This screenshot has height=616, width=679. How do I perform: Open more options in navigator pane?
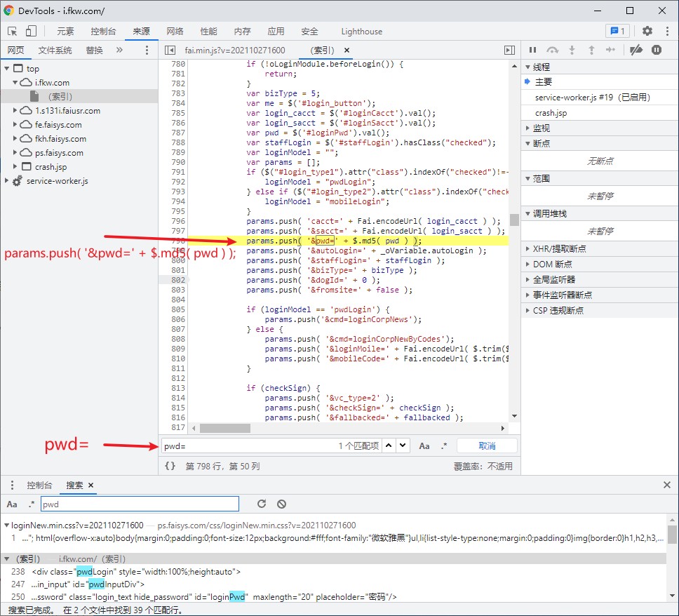pyautogui.click(x=147, y=51)
